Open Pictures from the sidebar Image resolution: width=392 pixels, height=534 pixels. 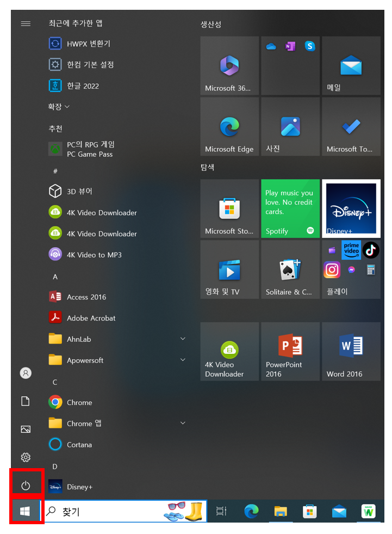26,429
